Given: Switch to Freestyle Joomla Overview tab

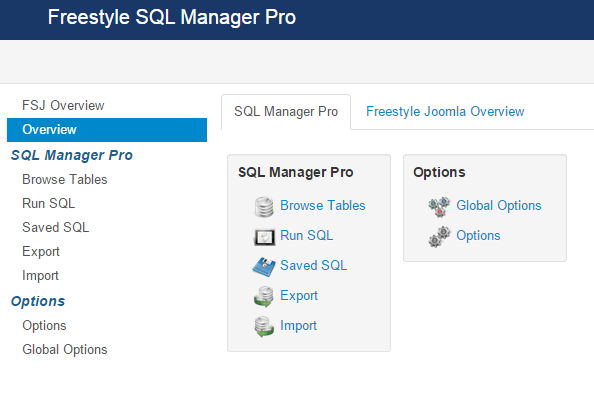Looking at the screenshot, I should [445, 111].
